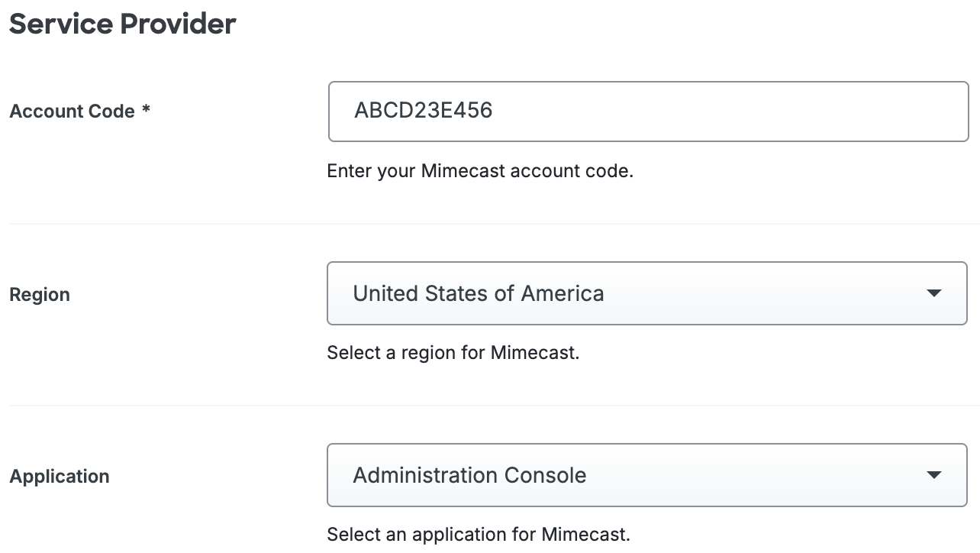Click the Administration Console dropdown control
Viewport: 980px width, 553px height.
(x=647, y=475)
